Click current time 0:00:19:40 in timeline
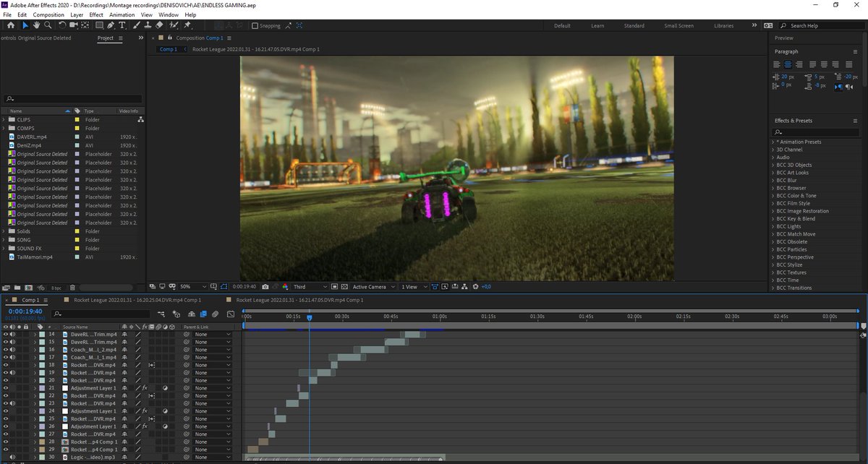Image resolution: width=868 pixels, height=464 pixels. tap(25, 312)
